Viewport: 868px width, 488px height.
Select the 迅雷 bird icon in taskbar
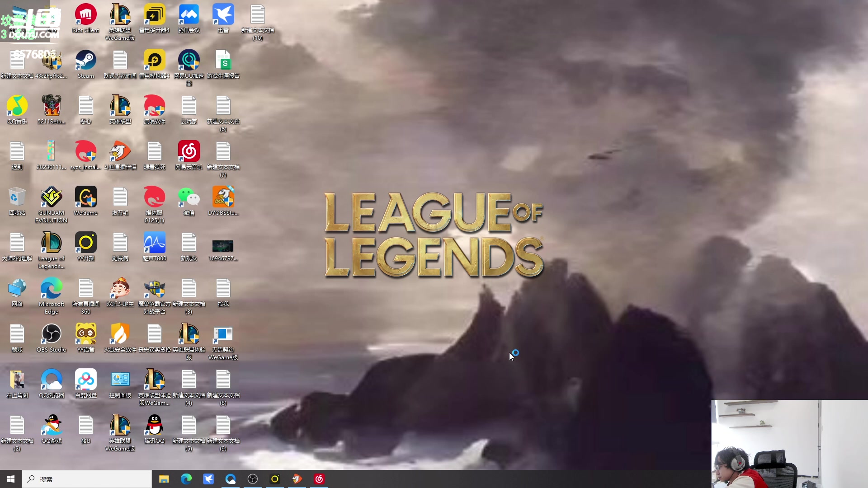(208, 479)
